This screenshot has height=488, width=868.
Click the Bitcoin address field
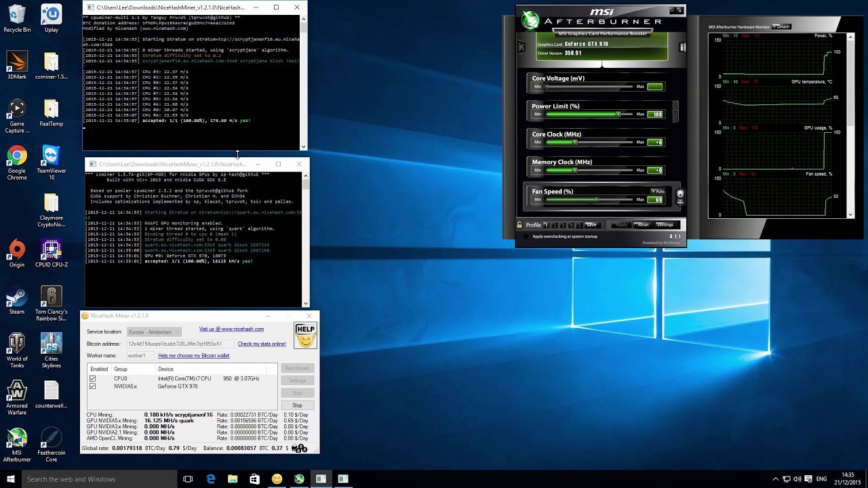[179, 344]
